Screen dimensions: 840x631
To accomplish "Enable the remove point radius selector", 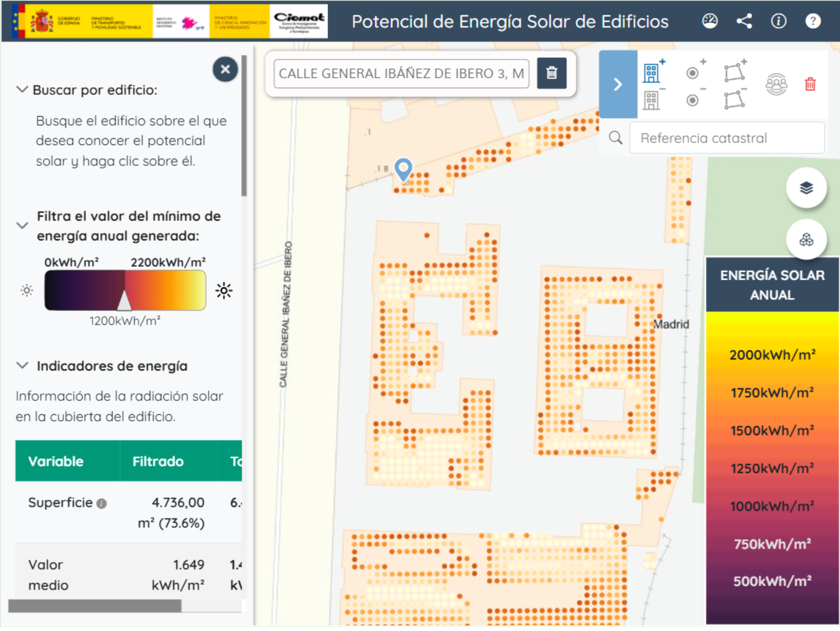I will (x=692, y=100).
